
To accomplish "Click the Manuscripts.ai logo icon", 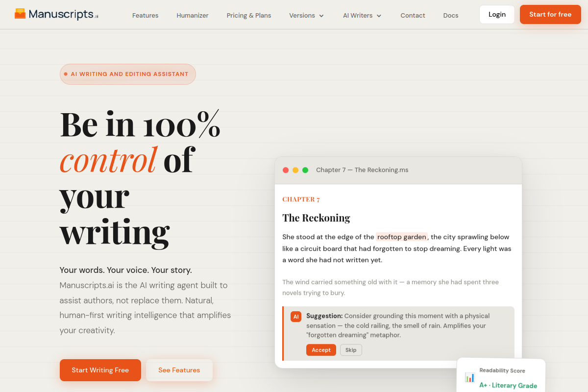I will click(20, 14).
